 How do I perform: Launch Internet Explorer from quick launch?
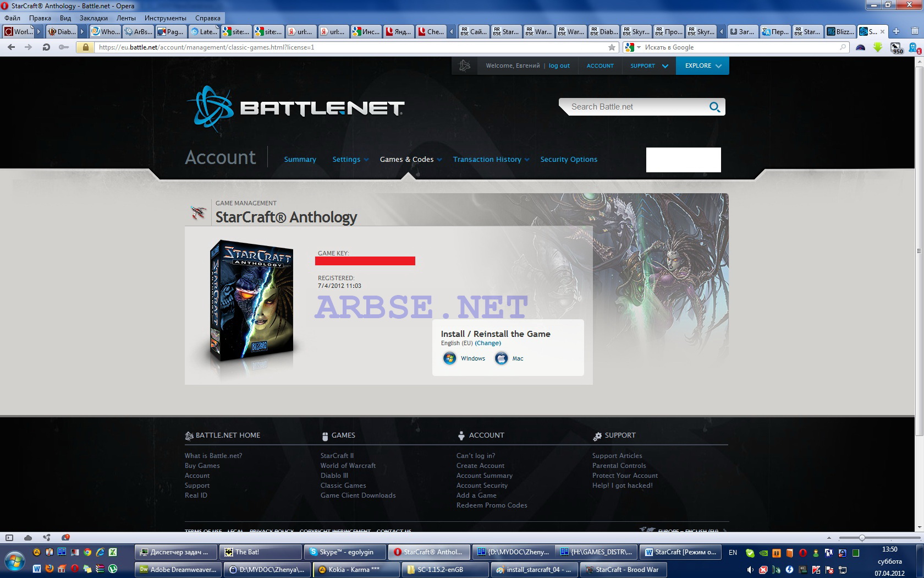click(x=100, y=552)
